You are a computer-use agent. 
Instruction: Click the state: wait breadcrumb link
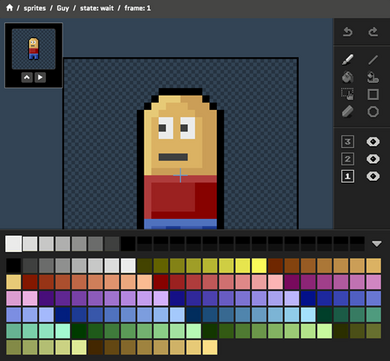coord(97,8)
